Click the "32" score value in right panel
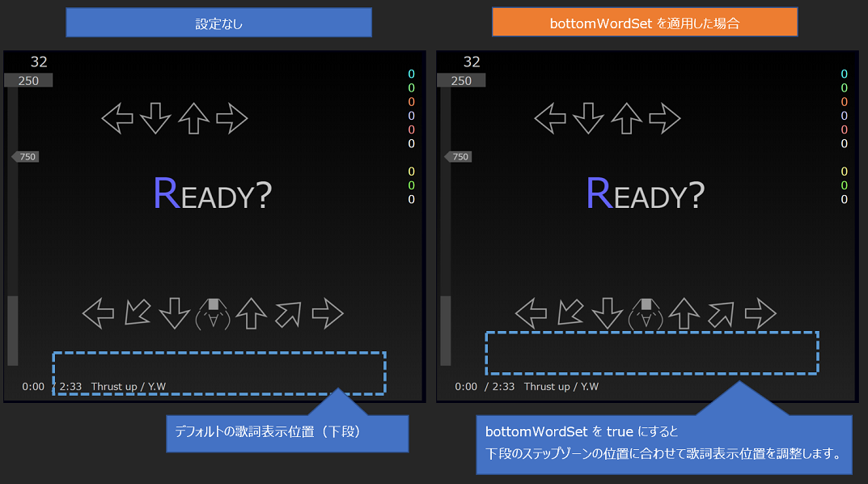Image resolution: width=868 pixels, height=484 pixels. pos(472,62)
